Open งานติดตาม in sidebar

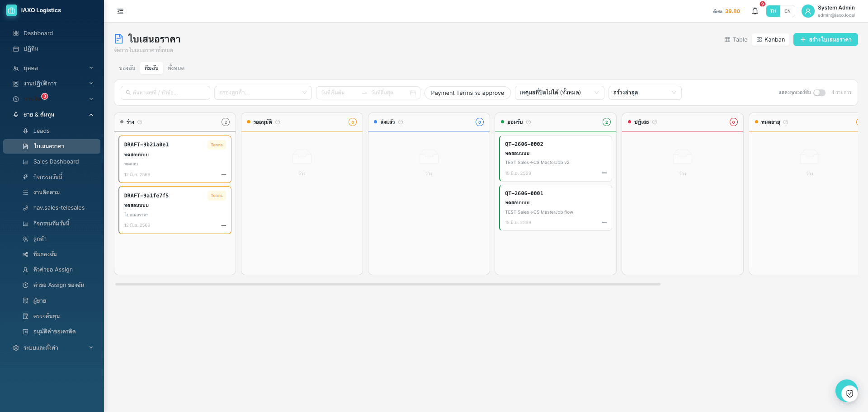[52, 192]
